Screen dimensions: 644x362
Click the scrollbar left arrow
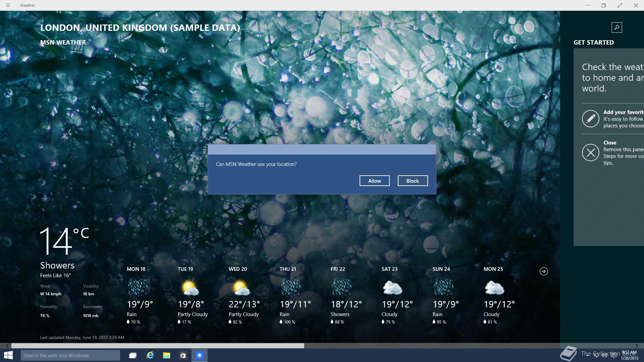pyautogui.click(x=7, y=346)
